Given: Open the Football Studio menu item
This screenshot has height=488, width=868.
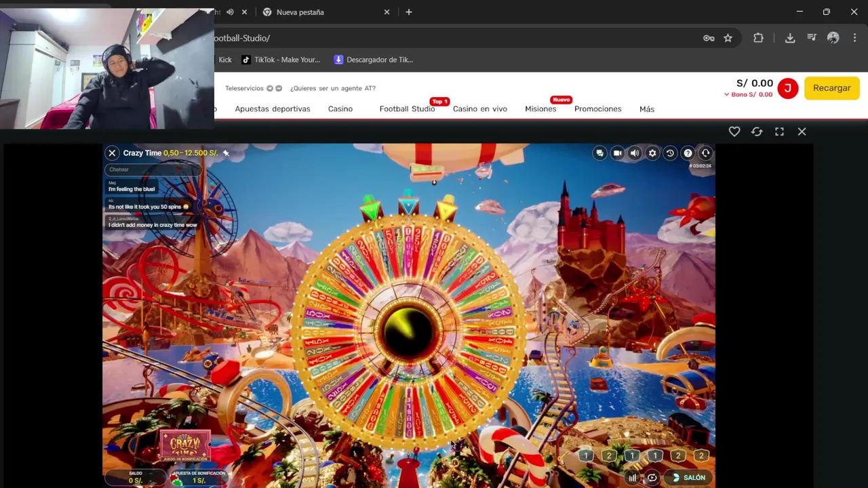Looking at the screenshot, I should (x=407, y=108).
